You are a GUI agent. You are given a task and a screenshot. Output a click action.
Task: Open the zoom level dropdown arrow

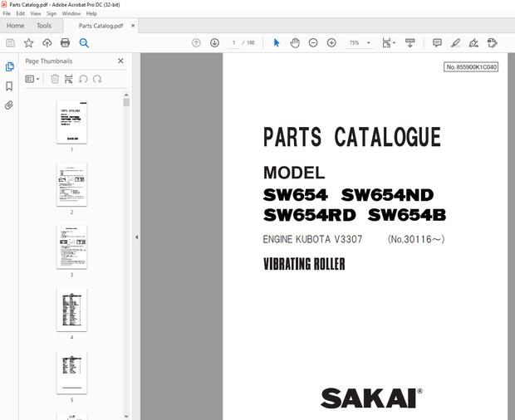369,43
